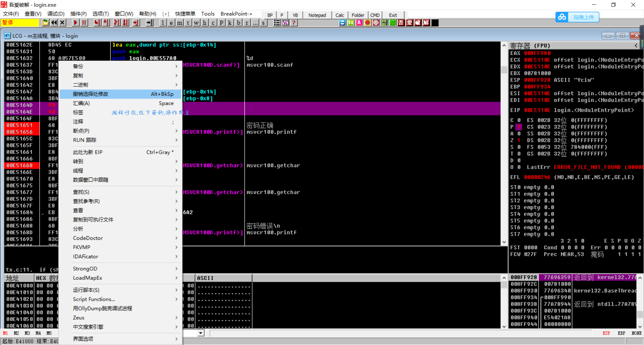The image size is (644, 345).
Task: Click the go to address arrow icon
Action: click(150, 22)
